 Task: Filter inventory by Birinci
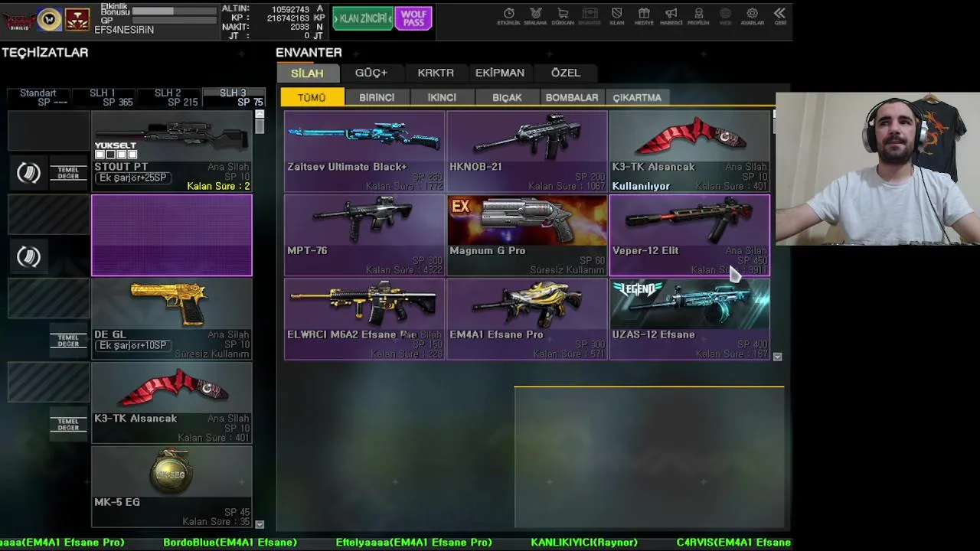pyautogui.click(x=377, y=97)
